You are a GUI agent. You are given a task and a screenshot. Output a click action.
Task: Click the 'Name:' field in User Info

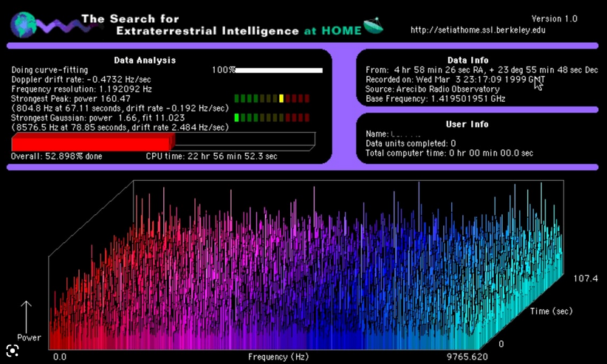pos(393,134)
